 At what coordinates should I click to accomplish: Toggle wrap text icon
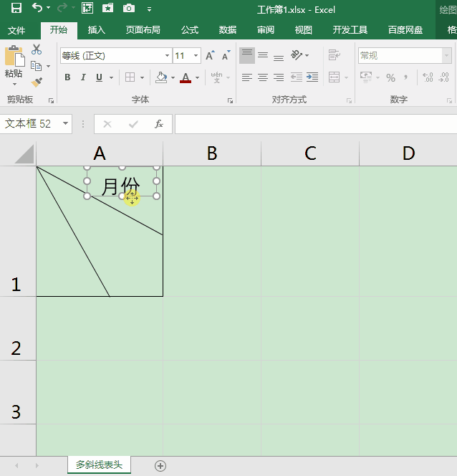click(335, 55)
